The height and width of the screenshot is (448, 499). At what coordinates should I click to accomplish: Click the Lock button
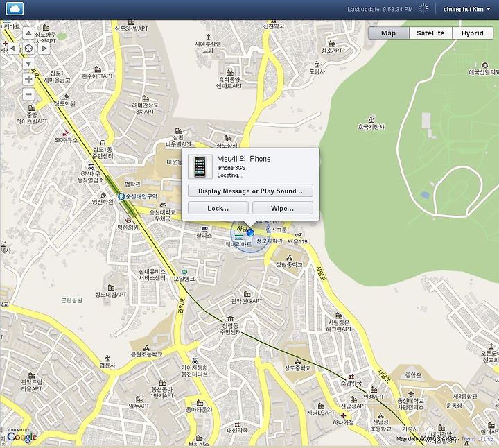pyautogui.click(x=218, y=208)
